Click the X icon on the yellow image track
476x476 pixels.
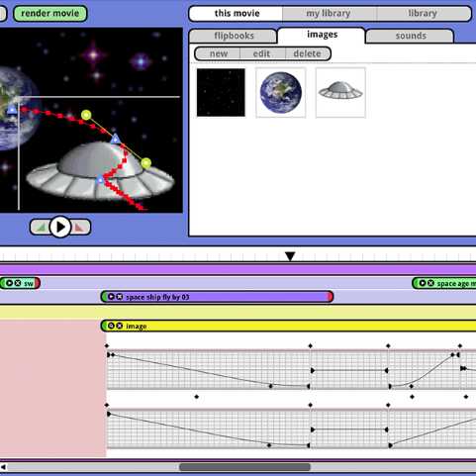(x=120, y=326)
